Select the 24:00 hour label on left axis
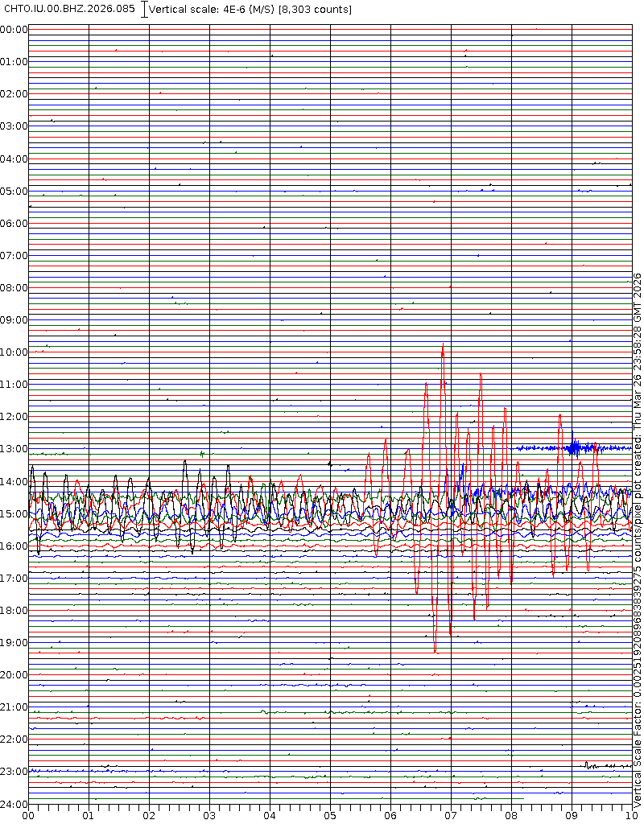Viewport: 644px width, 824px height. (x=14, y=804)
